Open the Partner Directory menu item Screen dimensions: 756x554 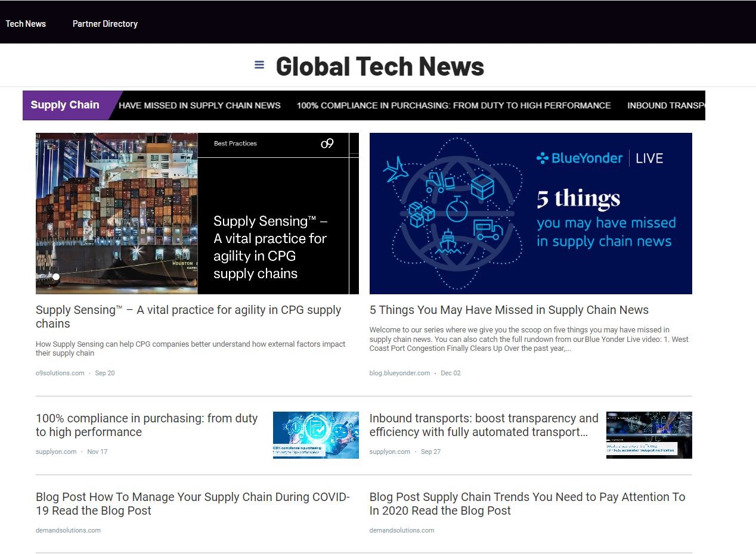105,24
